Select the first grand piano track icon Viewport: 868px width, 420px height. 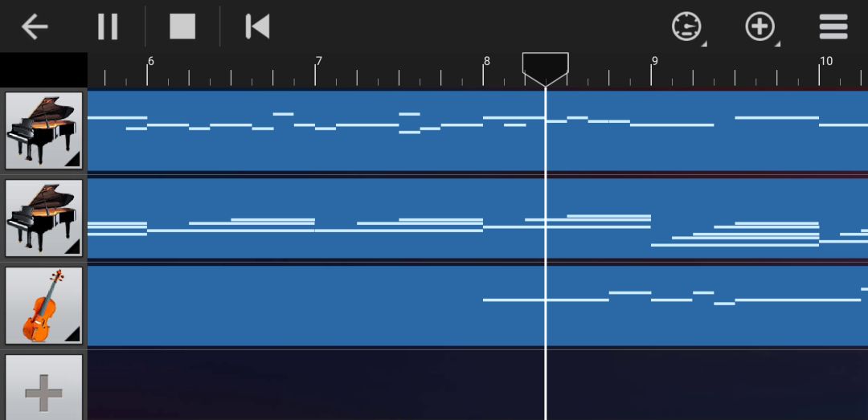coord(43,131)
